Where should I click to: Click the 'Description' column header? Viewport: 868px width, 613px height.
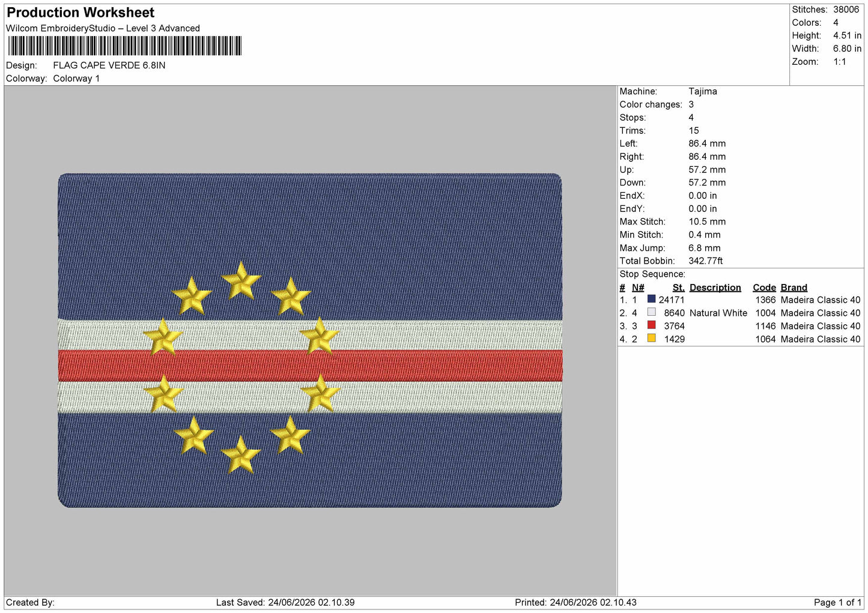click(715, 288)
